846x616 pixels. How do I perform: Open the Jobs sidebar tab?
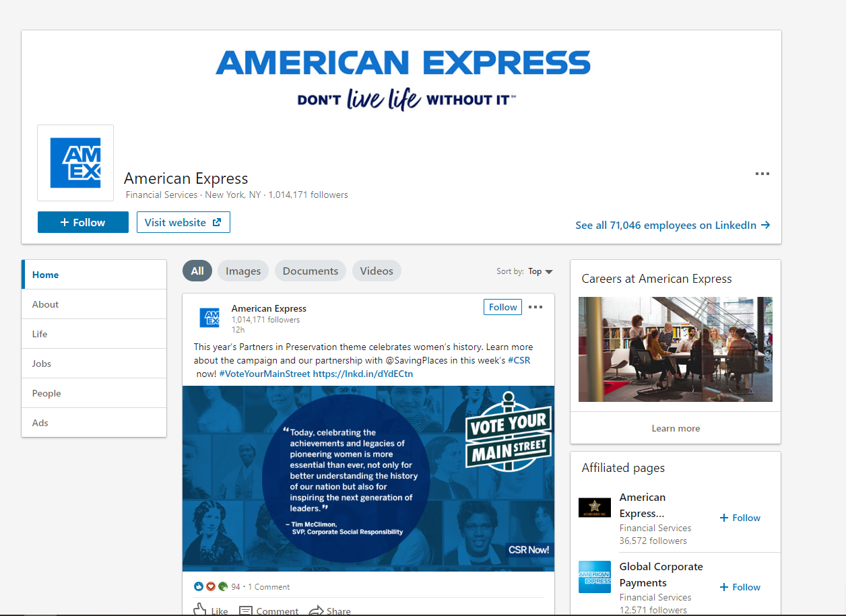coord(94,364)
